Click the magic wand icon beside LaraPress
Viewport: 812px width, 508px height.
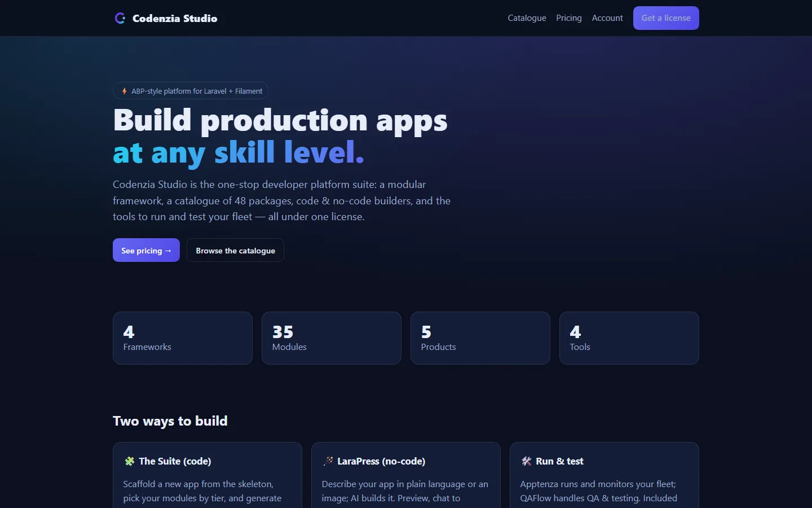click(x=328, y=461)
